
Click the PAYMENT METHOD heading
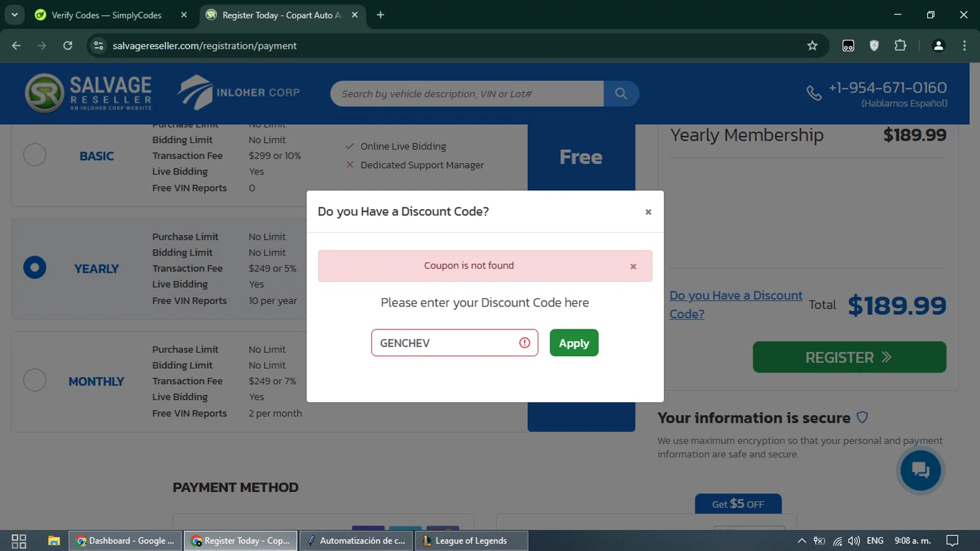pos(235,487)
